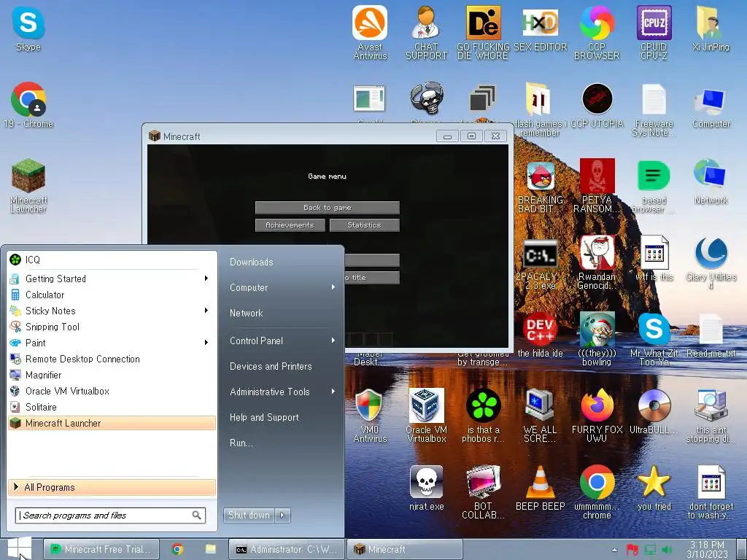Open the BEEP BEEP VLC cone icon
This screenshot has width=747, height=560.
tap(540, 489)
